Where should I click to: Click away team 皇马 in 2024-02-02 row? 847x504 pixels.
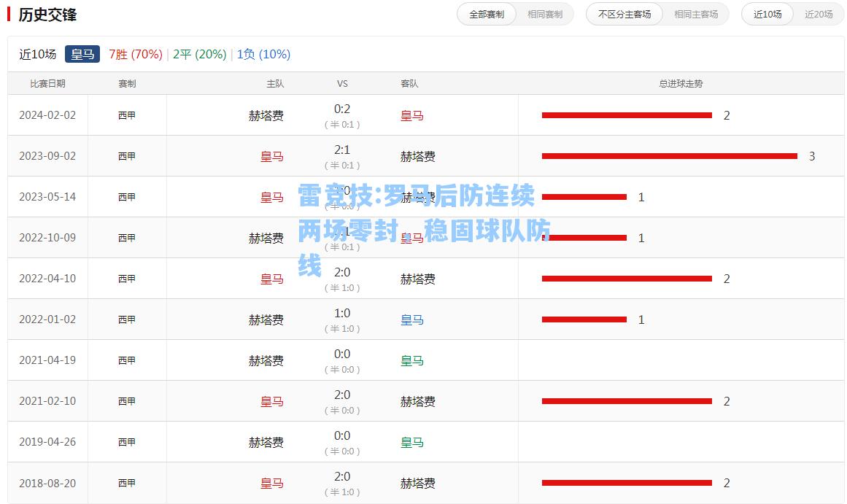[x=411, y=115]
